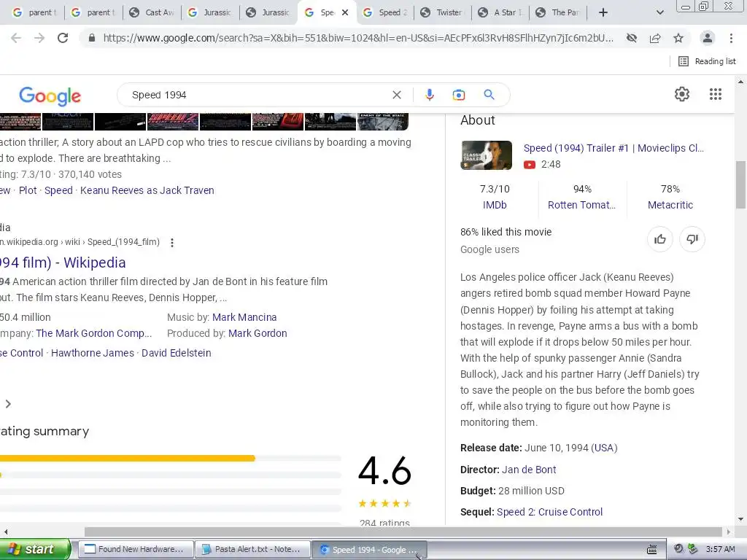Open The Mark Gordon Company link

(x=94, y=333)
